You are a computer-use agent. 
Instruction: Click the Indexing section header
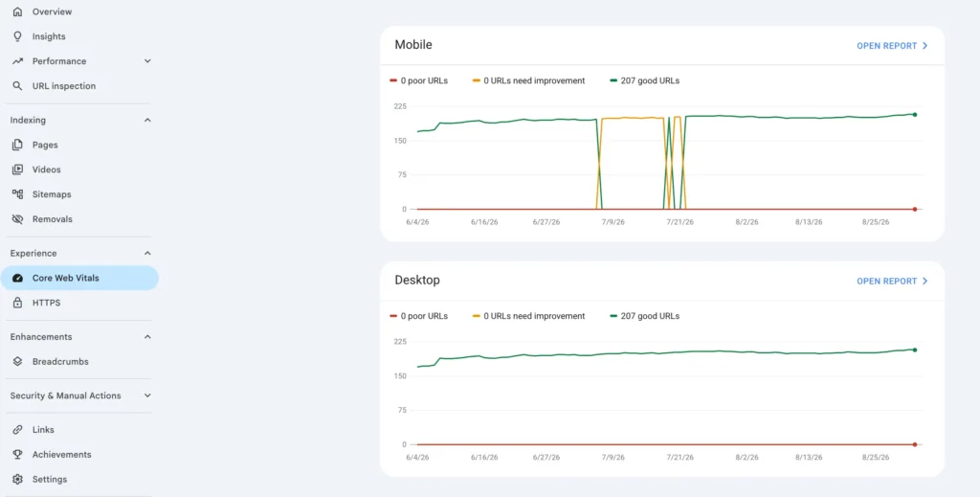[x=28, y=120]
